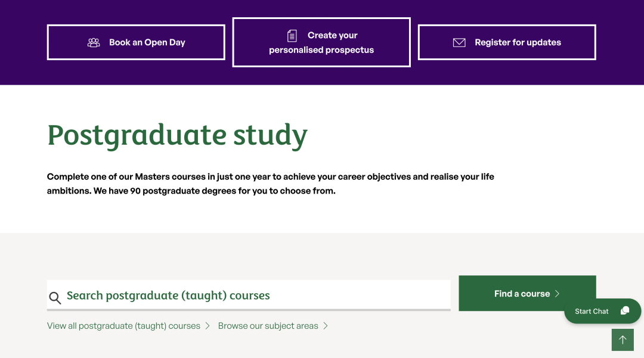Click the Masters courses introduction paragraph
The image size is (644, 358).
[x=270, y=183]
